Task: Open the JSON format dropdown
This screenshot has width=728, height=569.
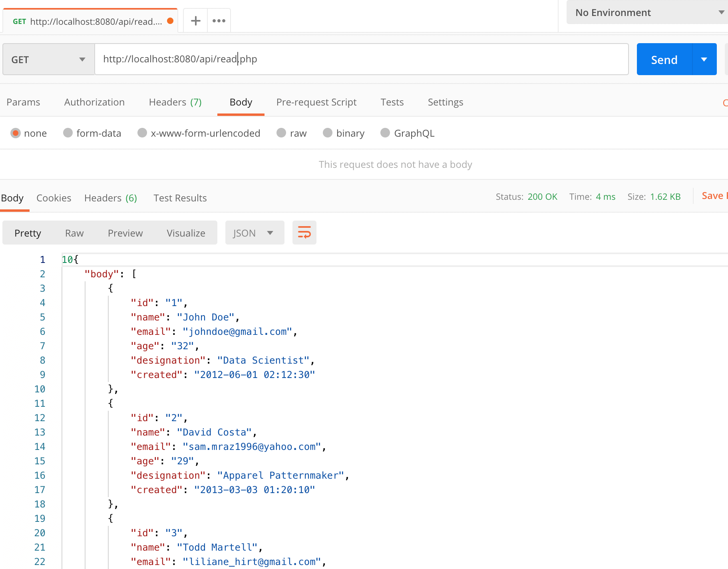Action: pyautogui.click(x=255, y=233)
